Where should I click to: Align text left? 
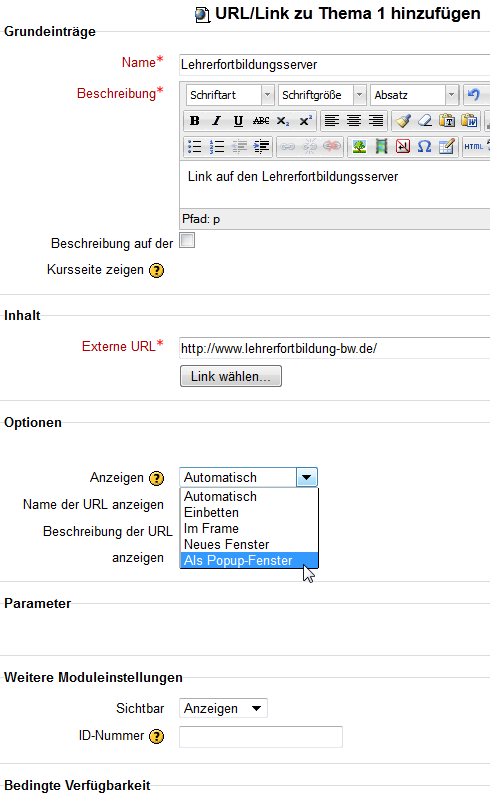[x=332, y=121]
